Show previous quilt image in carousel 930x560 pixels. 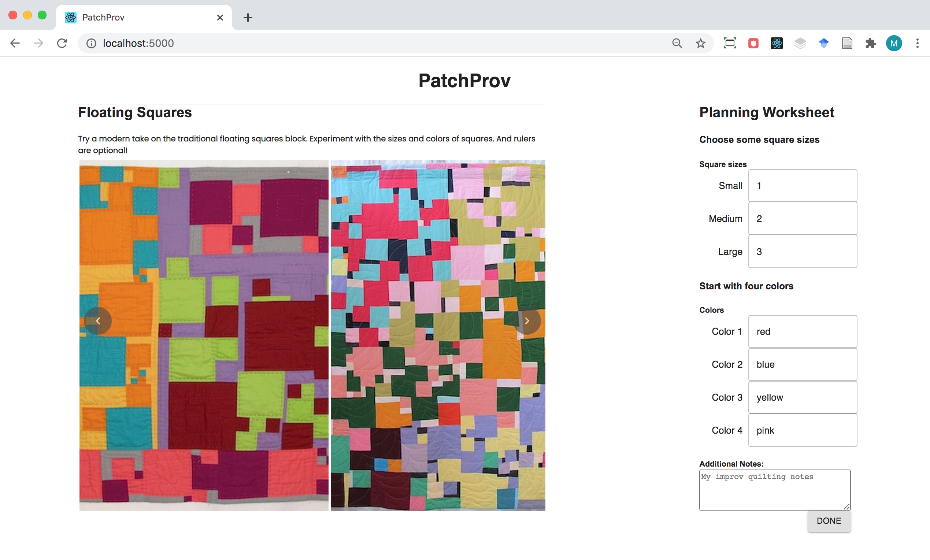pyautogui.click(x=98, y=321)
